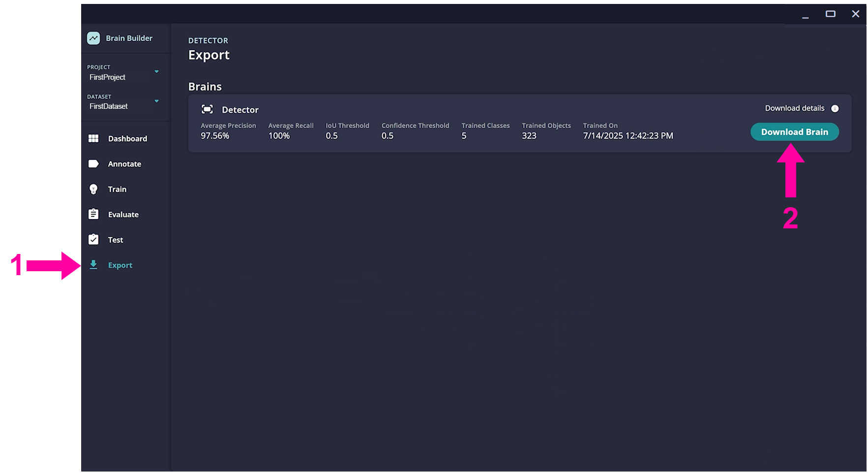Click the Brain Builder logo icon
The width and height of the screenshot is (868, 475).
pyautogui.click(x=93, y=38)
